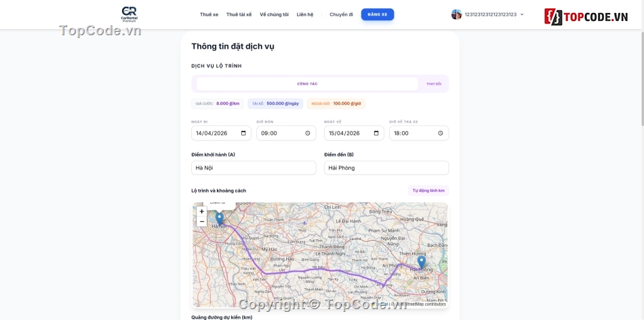Zoom in the route map
The height and width of the screenshot is (320, 644).
click(201, 212)
